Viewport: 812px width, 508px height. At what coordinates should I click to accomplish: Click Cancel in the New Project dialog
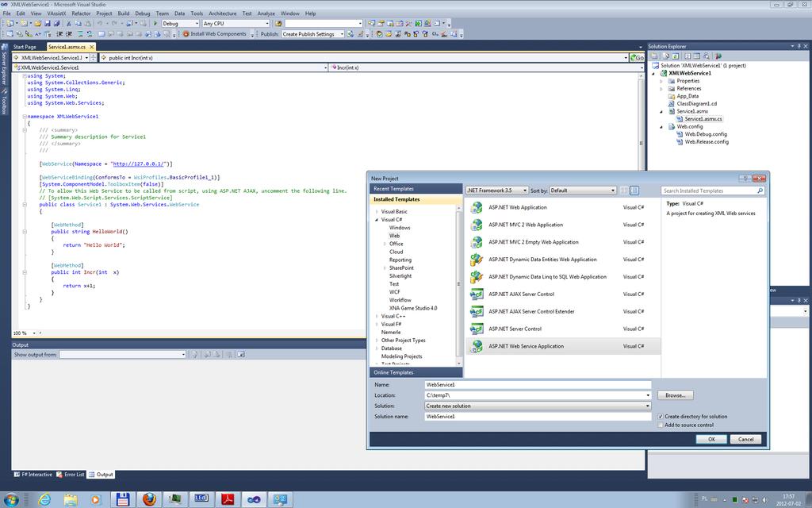coord(745,439)
